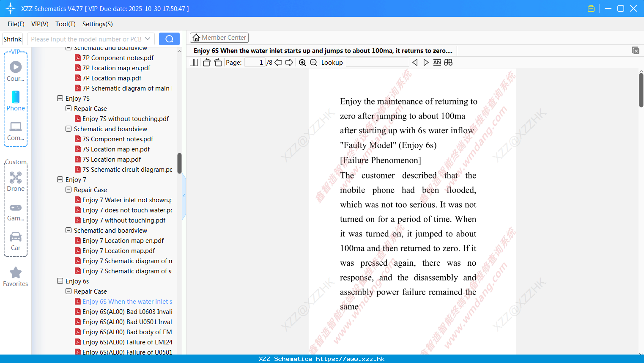This screenshot has height=363, width=644.
Task: Select the Computer category
Action: click(16, 131)
